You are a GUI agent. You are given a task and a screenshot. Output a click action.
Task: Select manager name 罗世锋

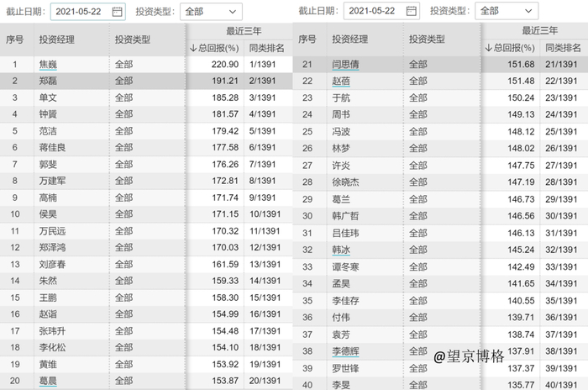click(345, 368)
